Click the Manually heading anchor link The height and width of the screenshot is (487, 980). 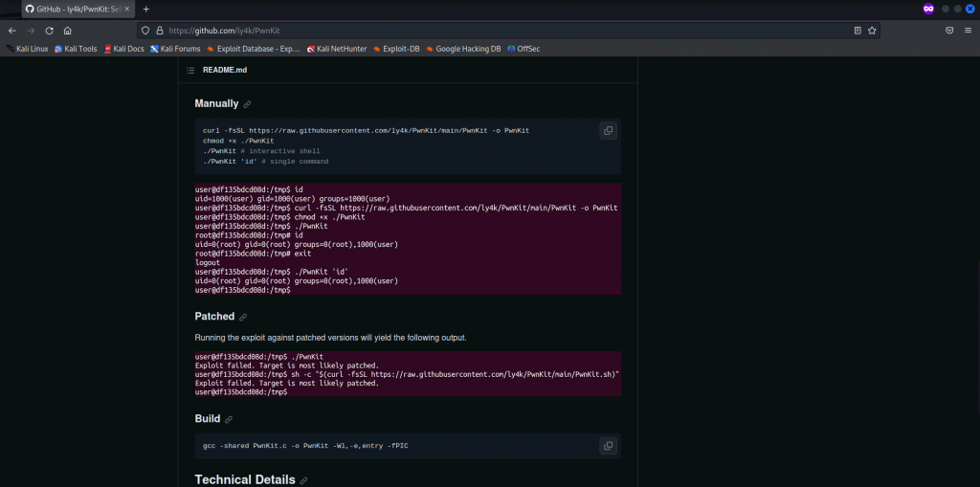tap(248, 104)
